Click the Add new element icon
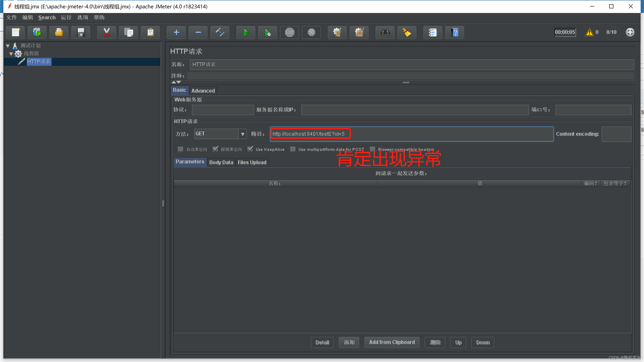 pos(176,32)
